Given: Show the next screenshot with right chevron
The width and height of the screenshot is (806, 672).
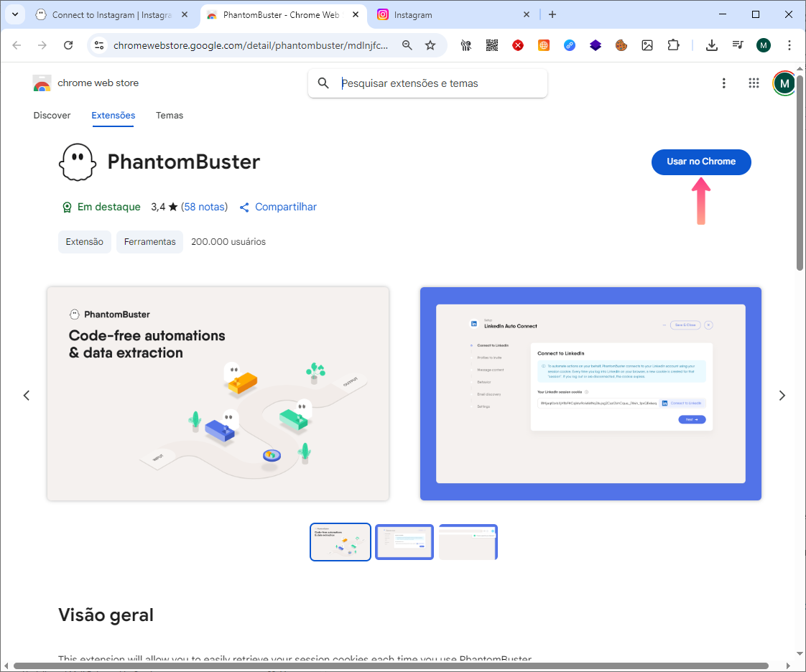Looking at the screenshot, I should [x=782, y=395].
